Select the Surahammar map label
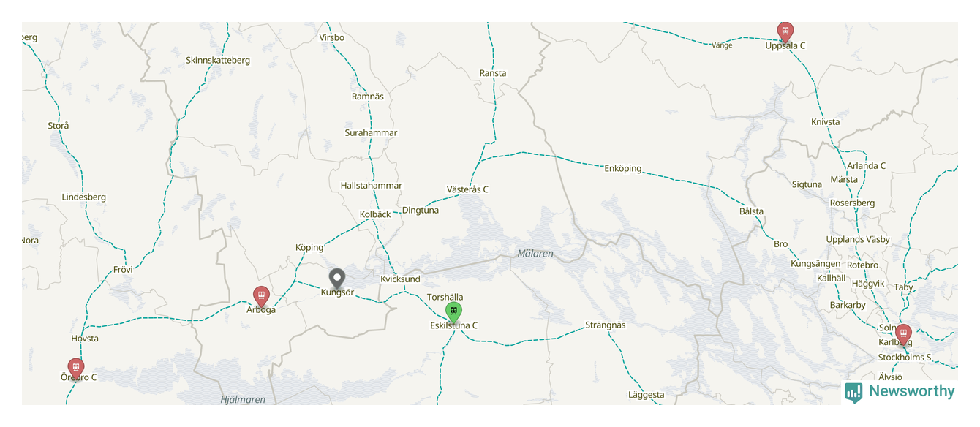The width and height of the screenshot is (980, 427). tap(372, 132)
